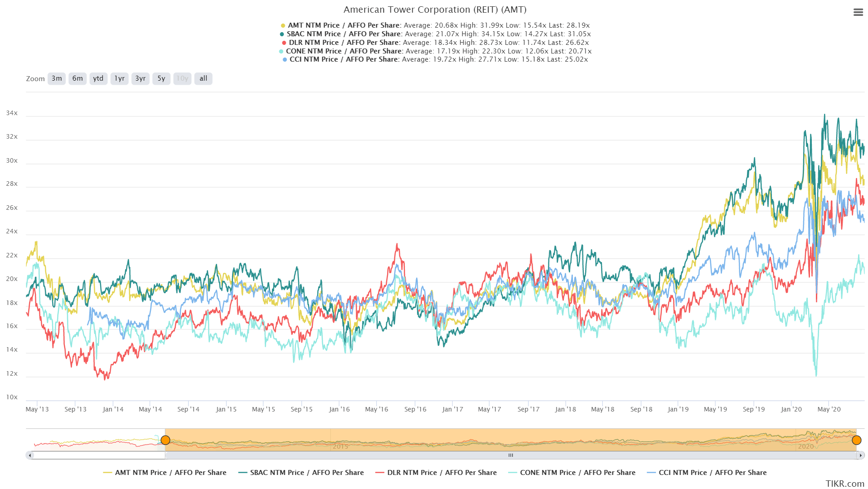The image size is (868, 489).
Task: Click the AMT stats line at top
Action: pyautogui.click(x=435, y=25)
